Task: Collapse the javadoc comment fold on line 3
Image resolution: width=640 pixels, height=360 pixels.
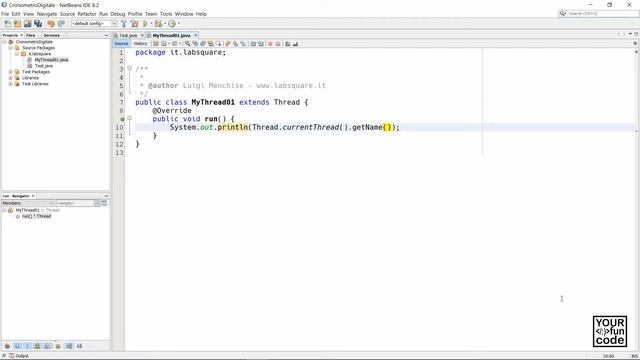Action: (129, 69)
